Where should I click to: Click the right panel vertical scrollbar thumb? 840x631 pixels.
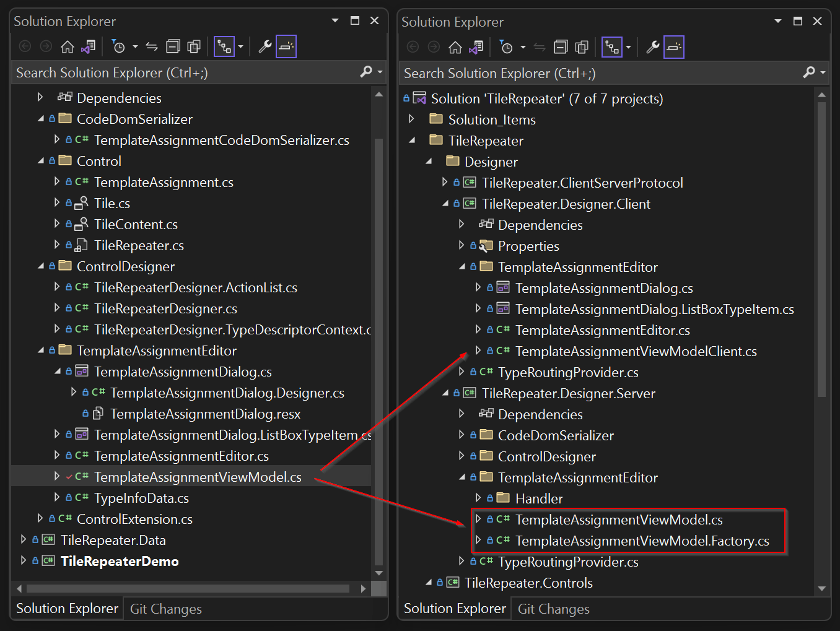coord(821,250)
